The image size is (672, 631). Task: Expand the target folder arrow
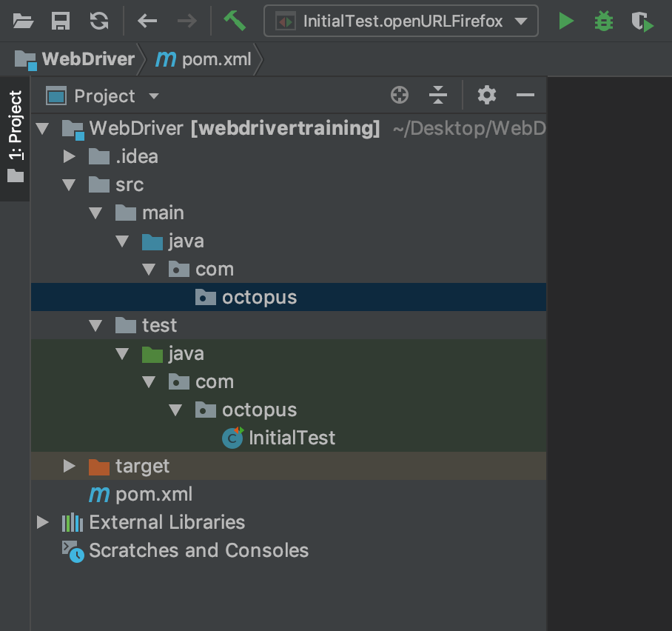[x=70, y=466]
